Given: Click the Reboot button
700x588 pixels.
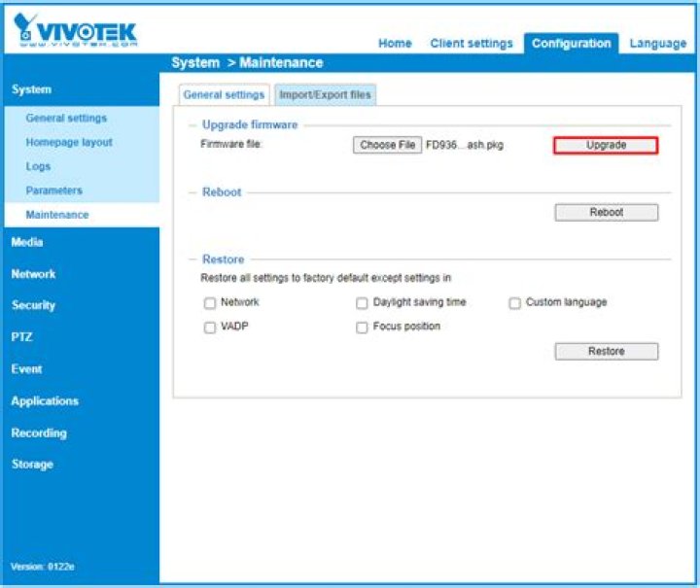Looking at the screenshot, I should pyautogui.click(x=607, y=212).
